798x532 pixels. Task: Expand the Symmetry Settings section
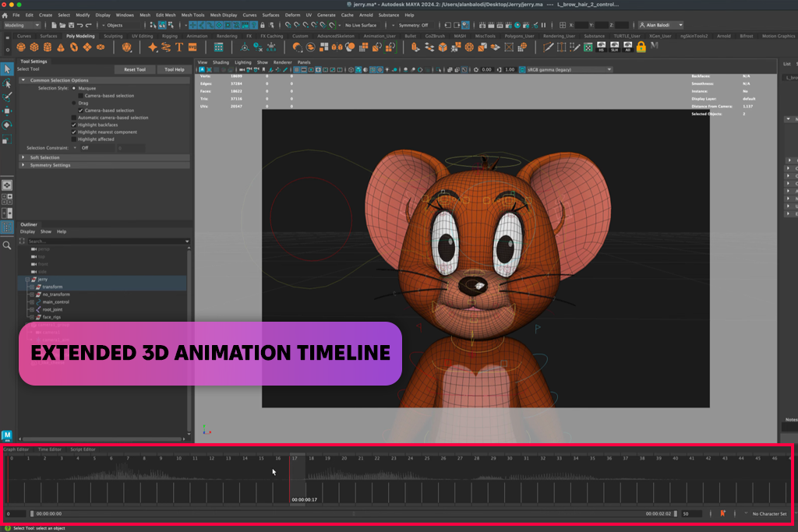pyautogui.click(x=23, y=165)
